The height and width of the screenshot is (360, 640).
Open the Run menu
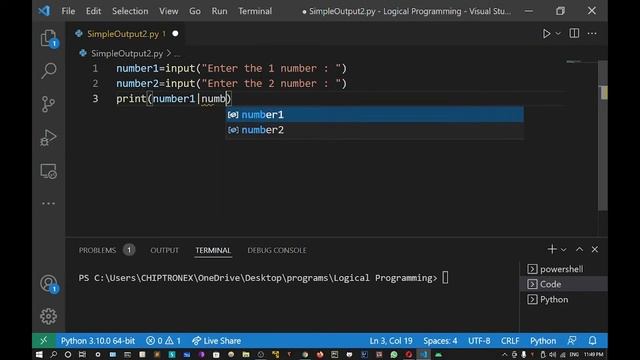point(219,11)
